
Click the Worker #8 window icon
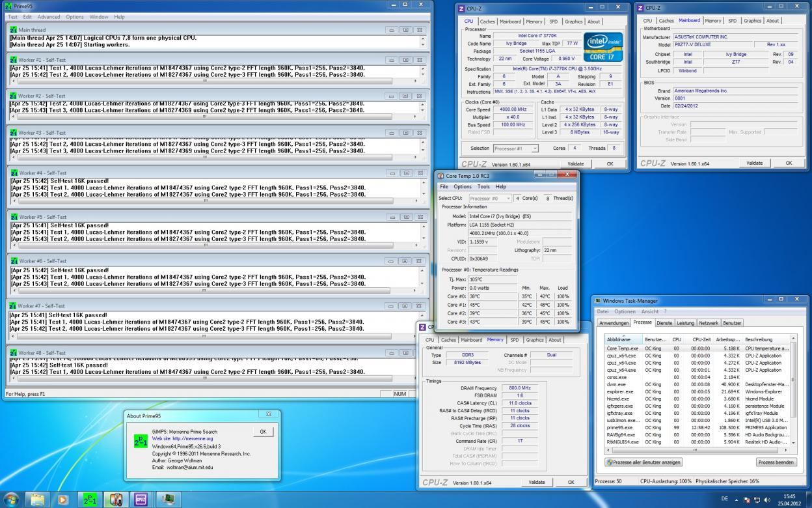[14, 352]
